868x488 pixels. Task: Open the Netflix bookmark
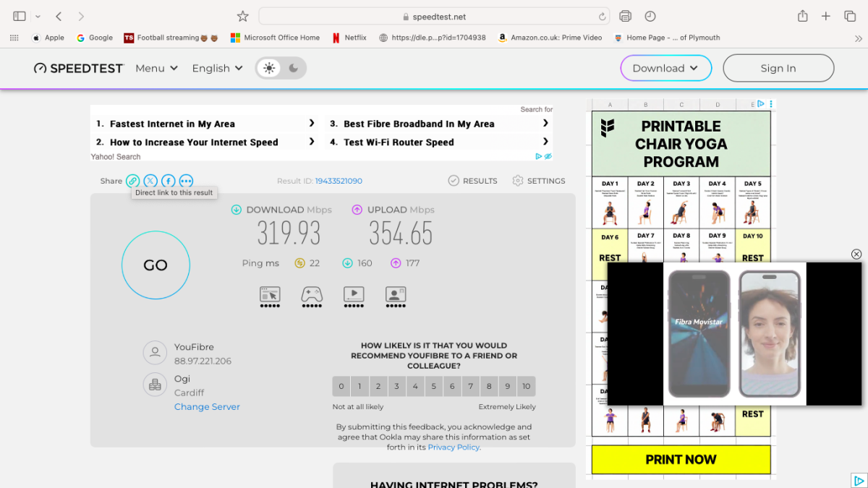349,38
